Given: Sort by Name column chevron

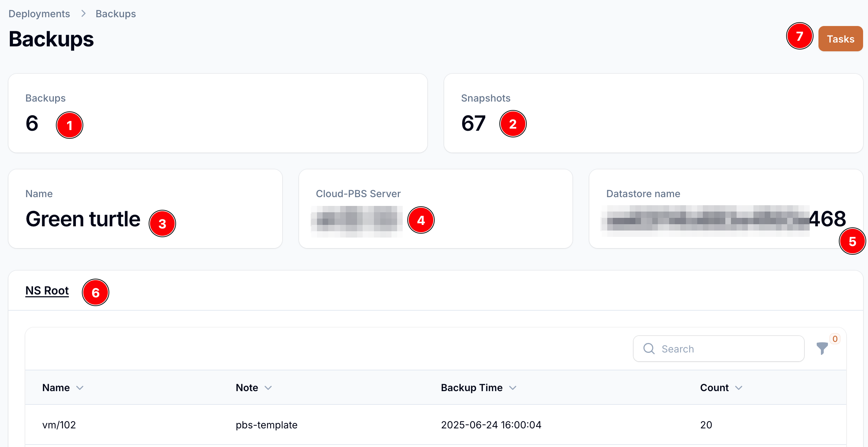Looking at the screenshot, I should pos(80,388).
